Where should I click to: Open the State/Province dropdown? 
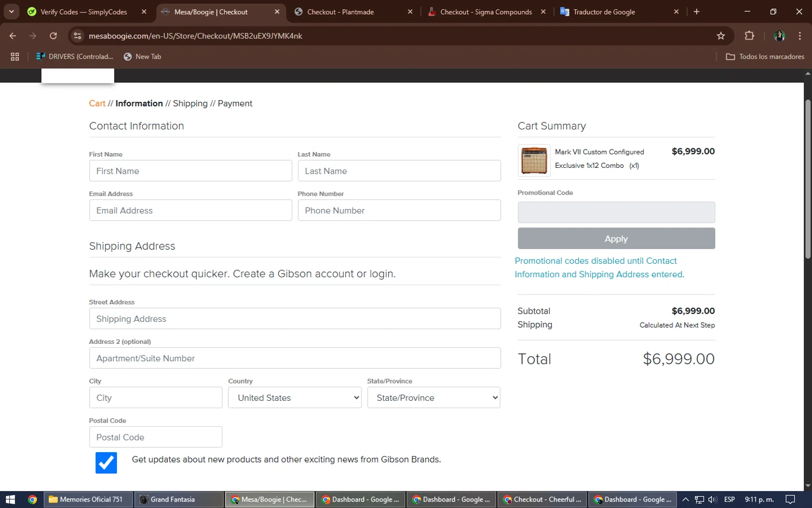pyautogui.click(x=434, y=398)
